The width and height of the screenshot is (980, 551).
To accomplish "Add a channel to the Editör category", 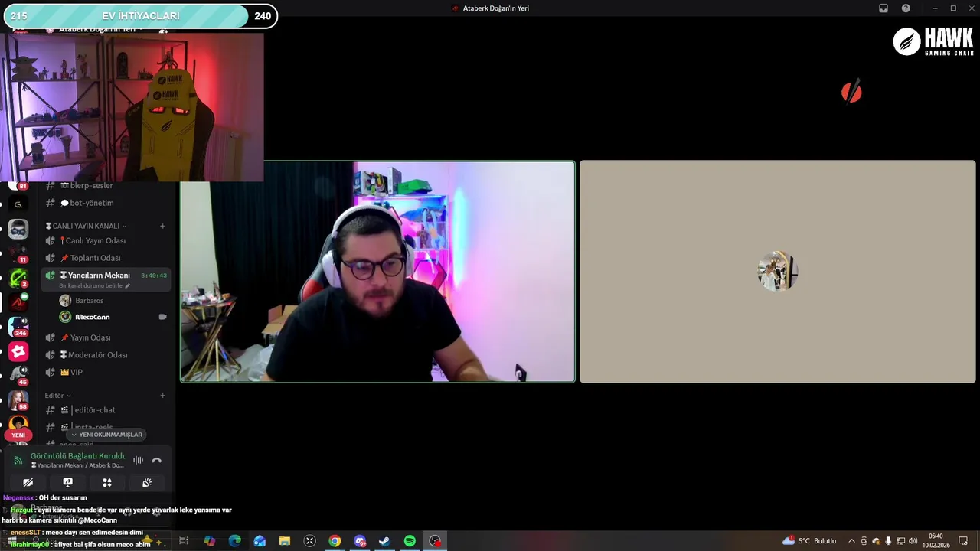I will click(162, 396).
